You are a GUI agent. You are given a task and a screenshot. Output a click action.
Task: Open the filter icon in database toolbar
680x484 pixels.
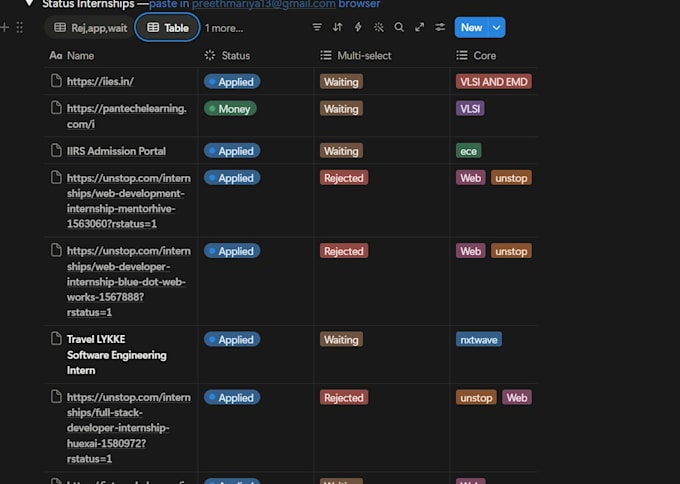[317, 27]
